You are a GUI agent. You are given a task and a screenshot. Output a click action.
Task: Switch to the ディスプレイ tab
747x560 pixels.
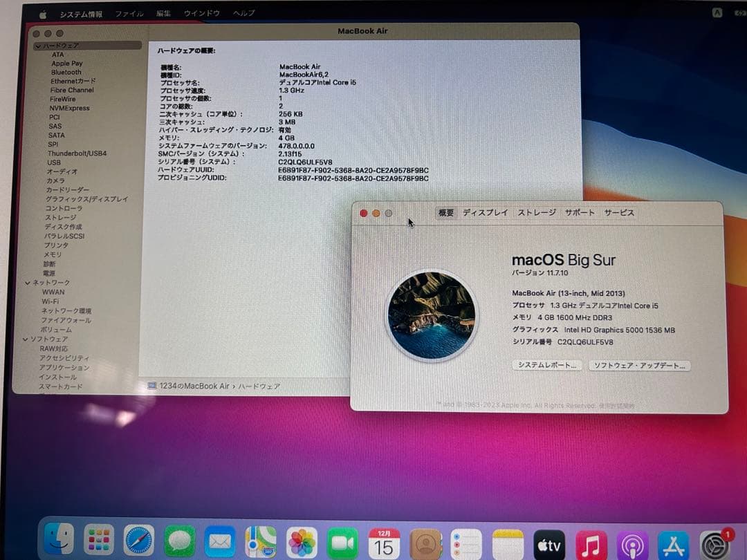[x=485, y=212]
